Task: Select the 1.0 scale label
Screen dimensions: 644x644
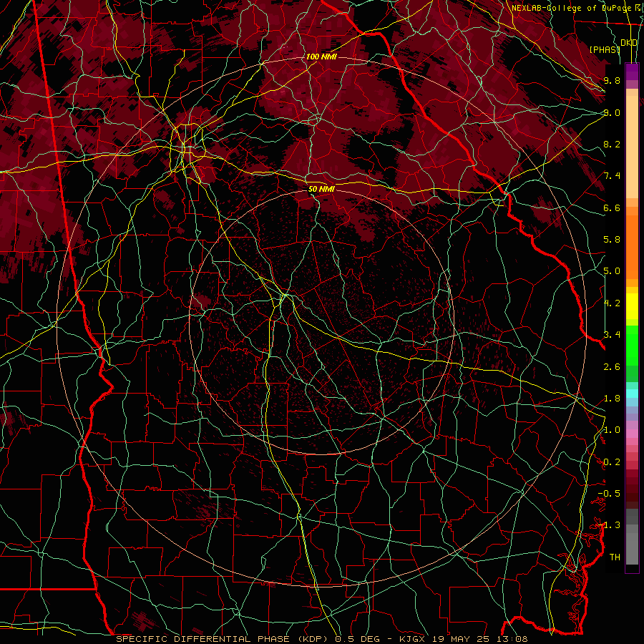Action: click(x=612, y=430)
